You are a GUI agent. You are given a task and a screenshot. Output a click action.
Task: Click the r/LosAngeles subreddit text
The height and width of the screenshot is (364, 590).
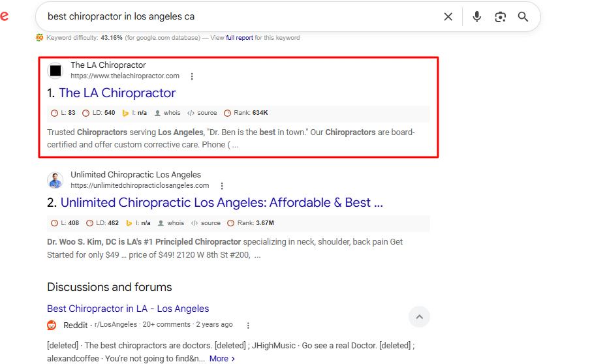[x=116, y=324]
